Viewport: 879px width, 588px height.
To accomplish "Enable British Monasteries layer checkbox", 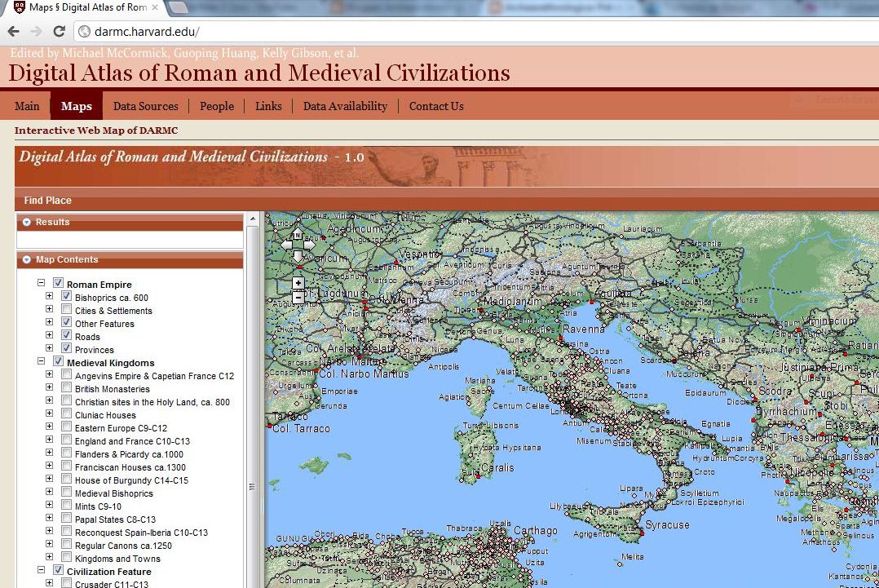I will 66,387.
